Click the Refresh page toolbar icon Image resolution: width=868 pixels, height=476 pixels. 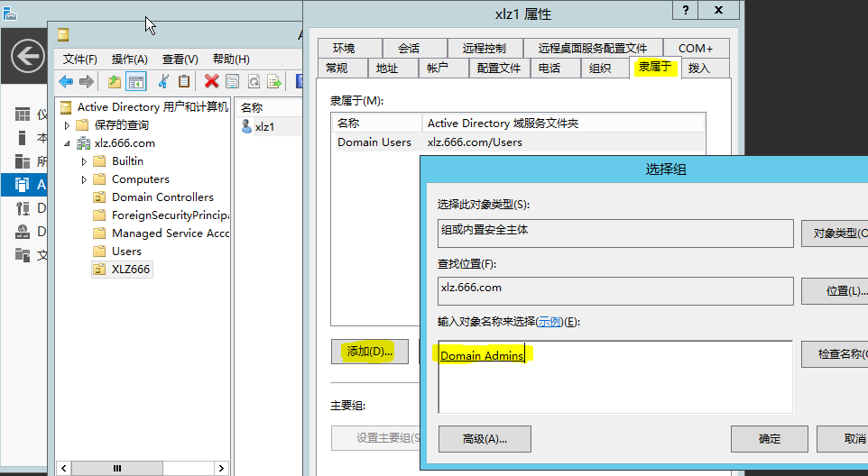point(254,82)
